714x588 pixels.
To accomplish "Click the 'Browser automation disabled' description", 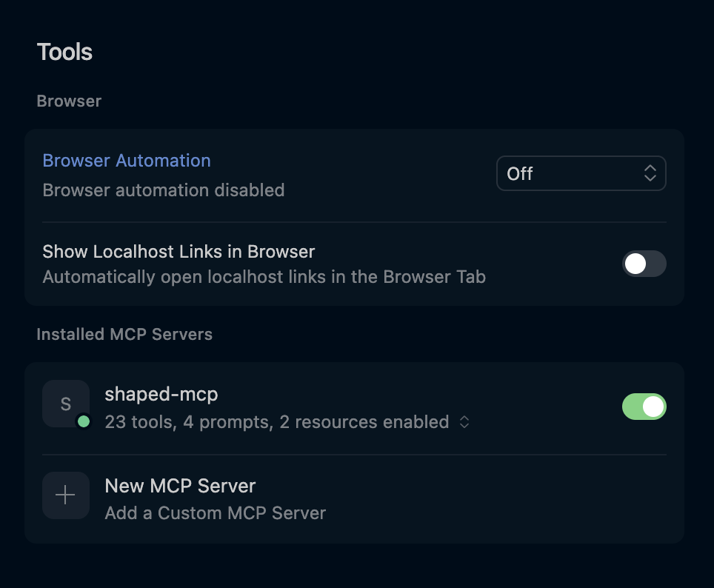I will pyautogui.click(x=163, y=190).
